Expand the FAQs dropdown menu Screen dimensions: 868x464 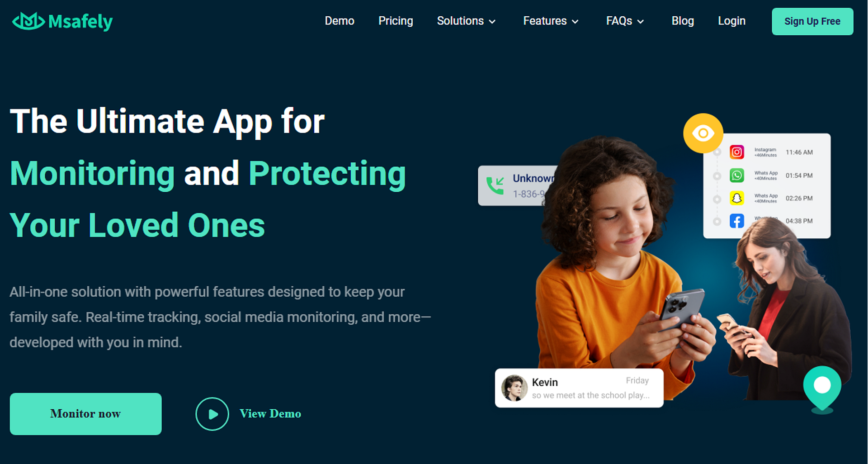[x=625, y=21]
